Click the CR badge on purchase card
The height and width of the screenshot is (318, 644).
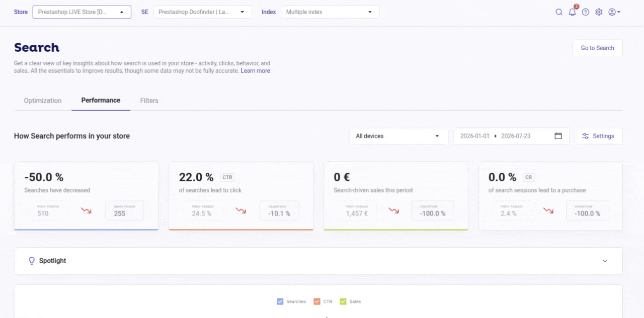tap(528, 177)
